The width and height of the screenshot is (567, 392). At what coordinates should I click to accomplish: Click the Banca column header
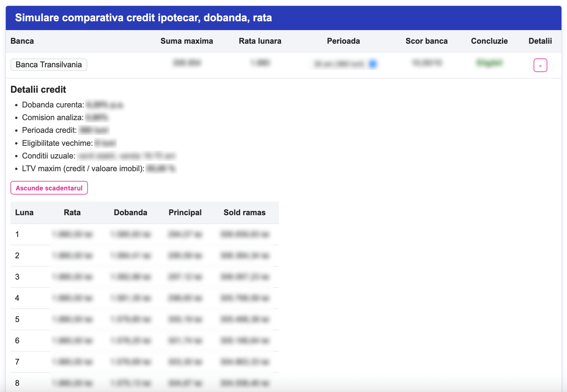pos(22,41)
